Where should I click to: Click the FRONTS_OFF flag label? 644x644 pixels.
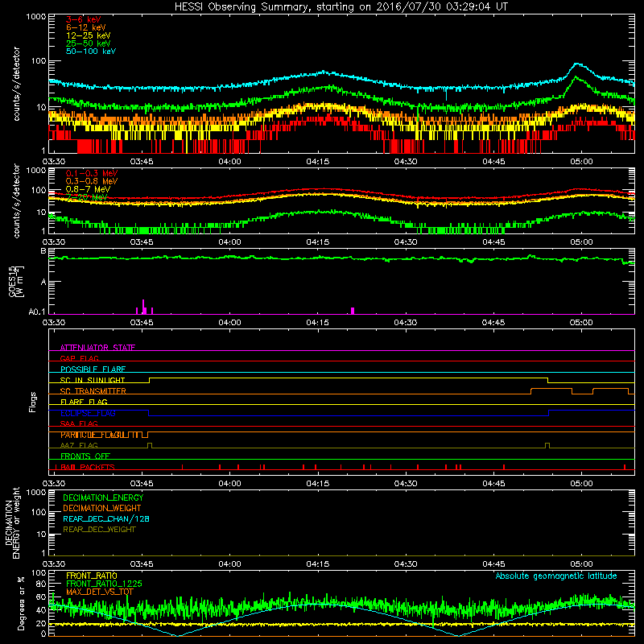pyautogui.click(x=85, y=456)
